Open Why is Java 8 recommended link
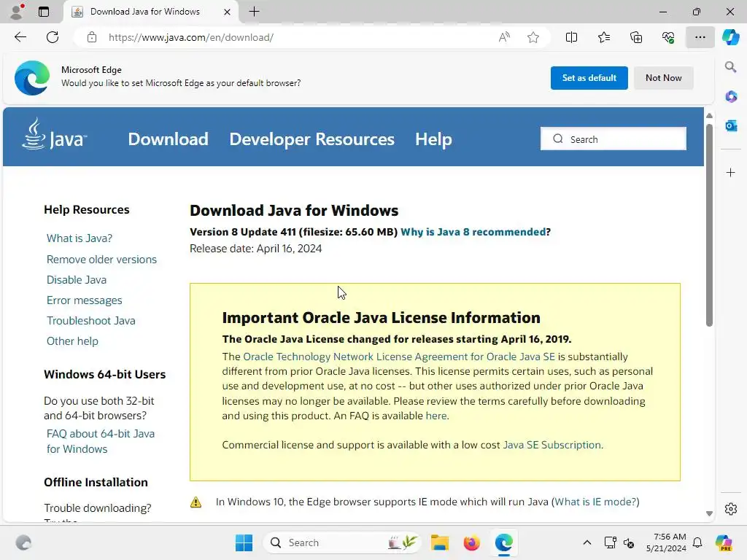747x560 pixels. (473, 232)
